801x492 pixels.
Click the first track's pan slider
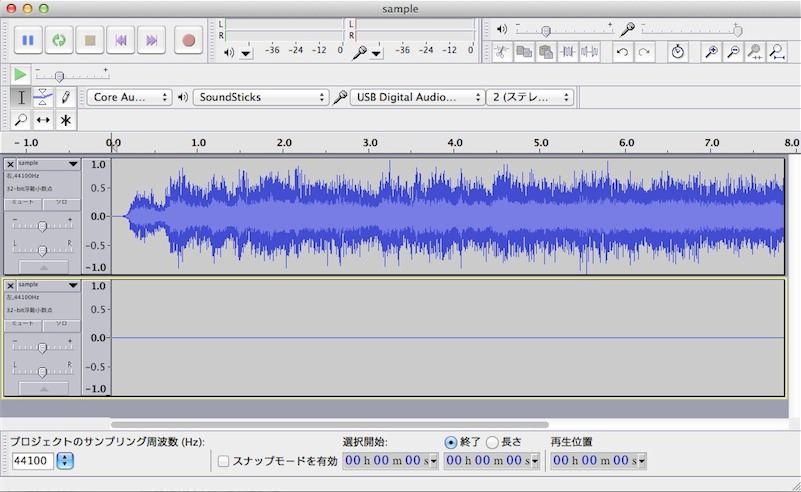[42, 250]
